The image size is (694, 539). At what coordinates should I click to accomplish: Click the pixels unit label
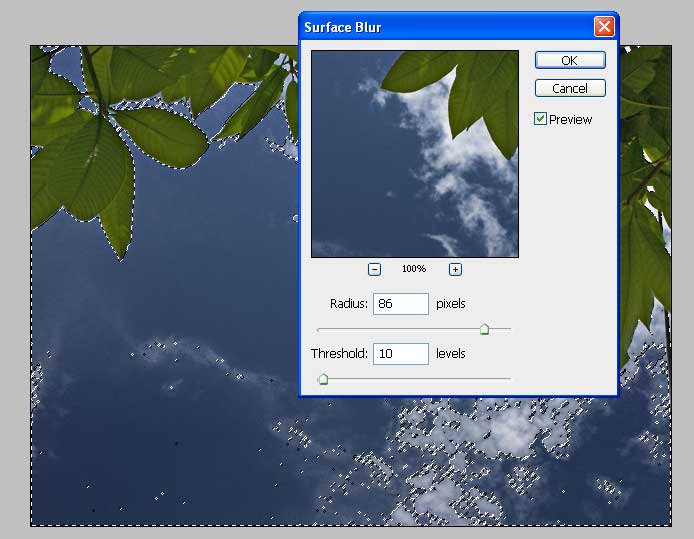point(451,304)
